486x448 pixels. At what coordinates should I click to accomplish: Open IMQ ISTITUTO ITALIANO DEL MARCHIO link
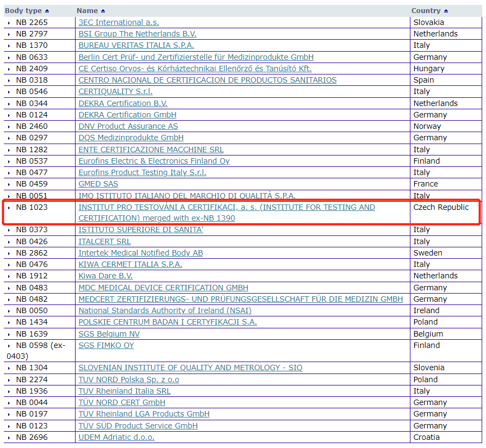[187, 196]
